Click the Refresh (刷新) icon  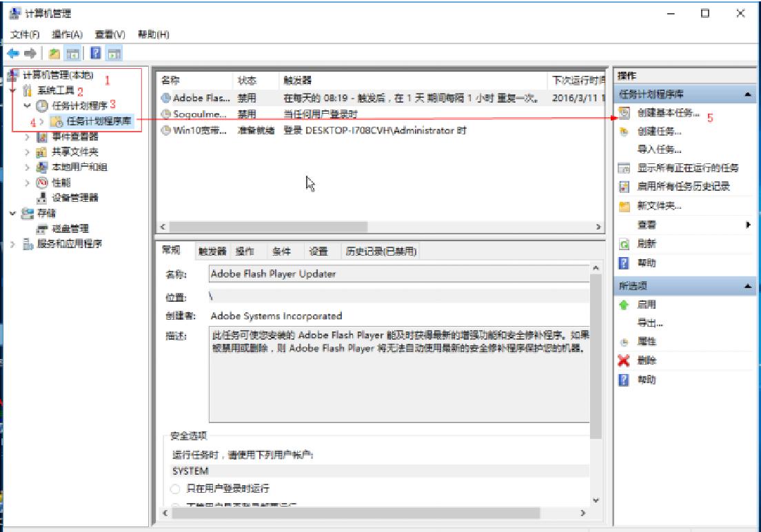[x=624, y=245]
